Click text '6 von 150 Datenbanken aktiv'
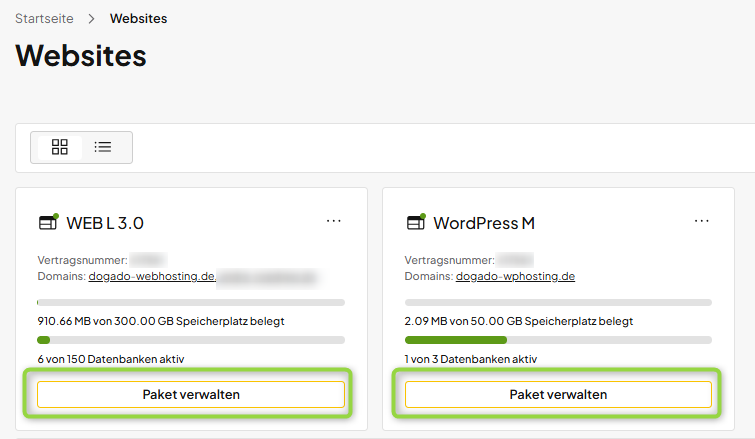The width and height of the screenshot is (755, 439). [111, 359]
